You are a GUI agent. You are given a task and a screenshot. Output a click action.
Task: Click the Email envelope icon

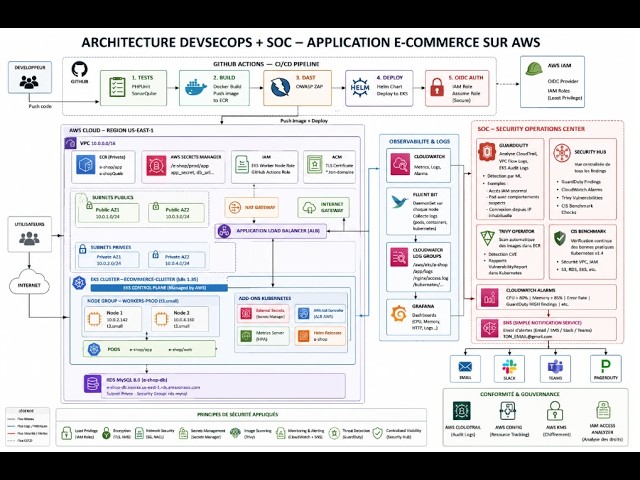pos(465,367)
